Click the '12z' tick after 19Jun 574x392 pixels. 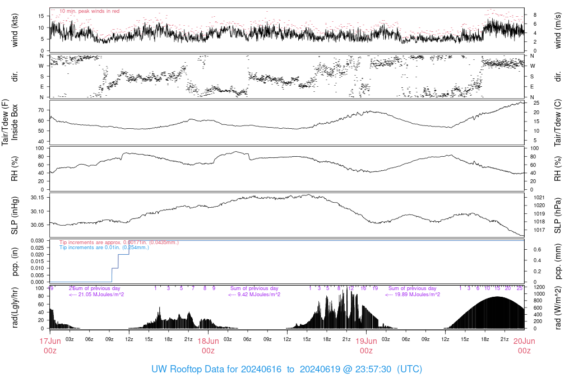[x=445, y=339]
